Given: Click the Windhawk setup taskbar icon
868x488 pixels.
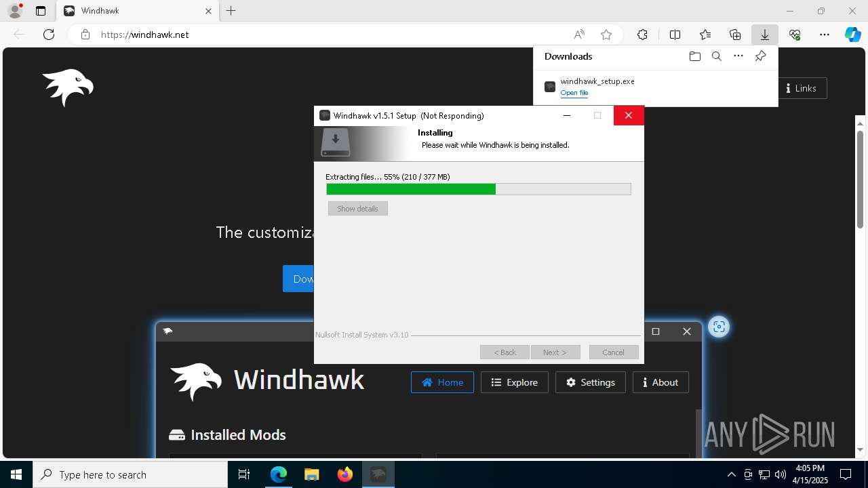Looking at the screenshot, I should point(378,474).
